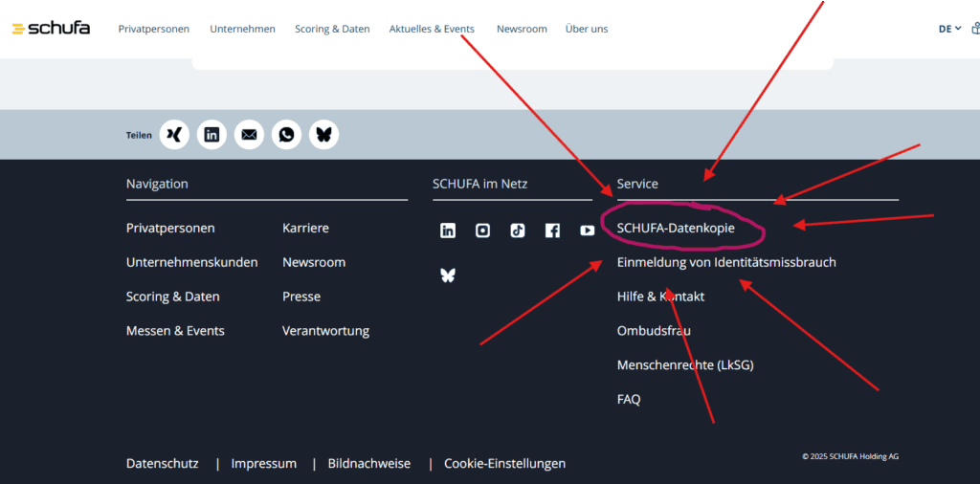The height and width of the screenshot is (484, 980).
Task: Open Karriere footer link
Action: [x=305, y=229]
